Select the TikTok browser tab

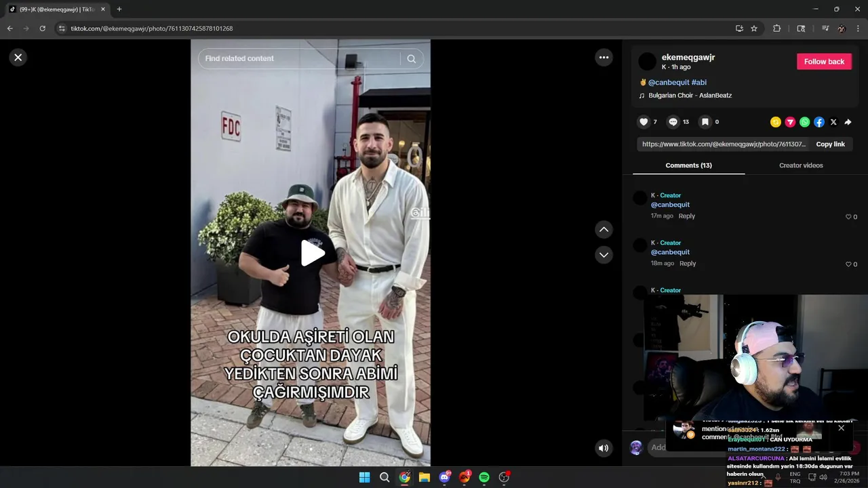coord(58,9)
